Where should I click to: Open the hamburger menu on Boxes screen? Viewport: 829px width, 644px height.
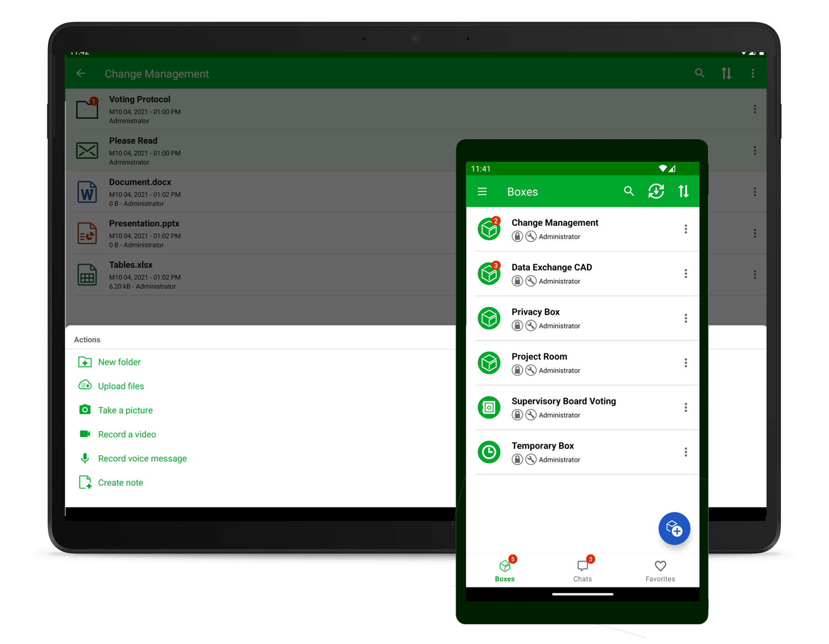coord(482,192)
